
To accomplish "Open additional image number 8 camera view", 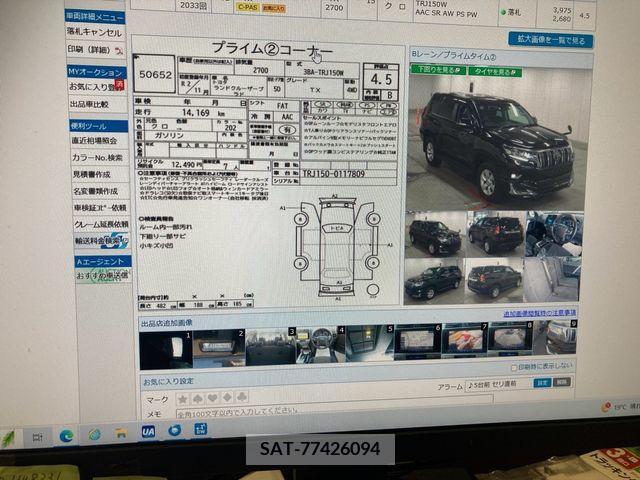I will 511,338.
